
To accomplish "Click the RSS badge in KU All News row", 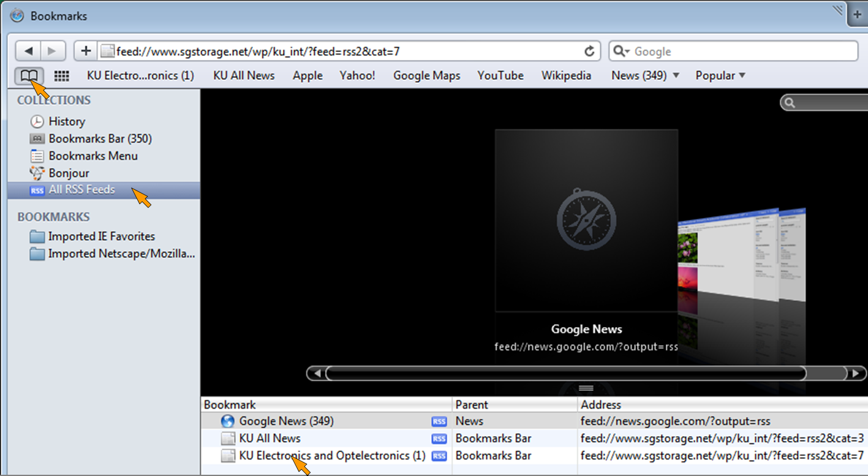I will tap(439, 439).
